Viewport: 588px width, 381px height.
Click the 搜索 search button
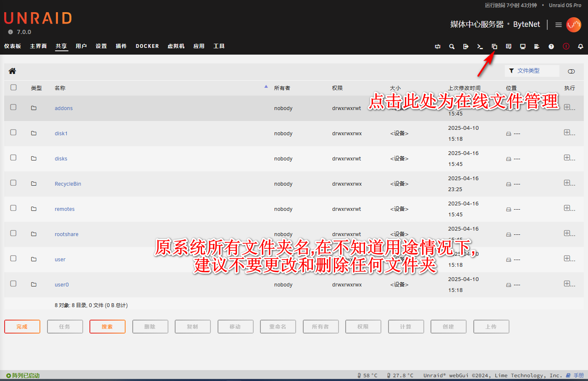point(107,326)
